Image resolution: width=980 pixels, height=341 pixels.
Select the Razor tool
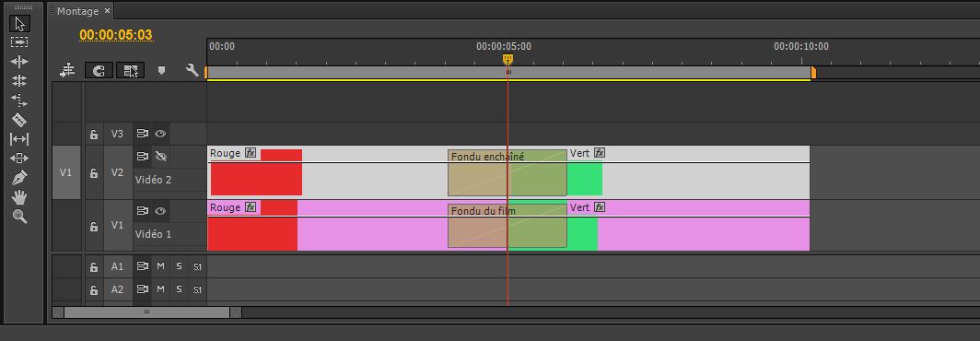click(20, 120)
